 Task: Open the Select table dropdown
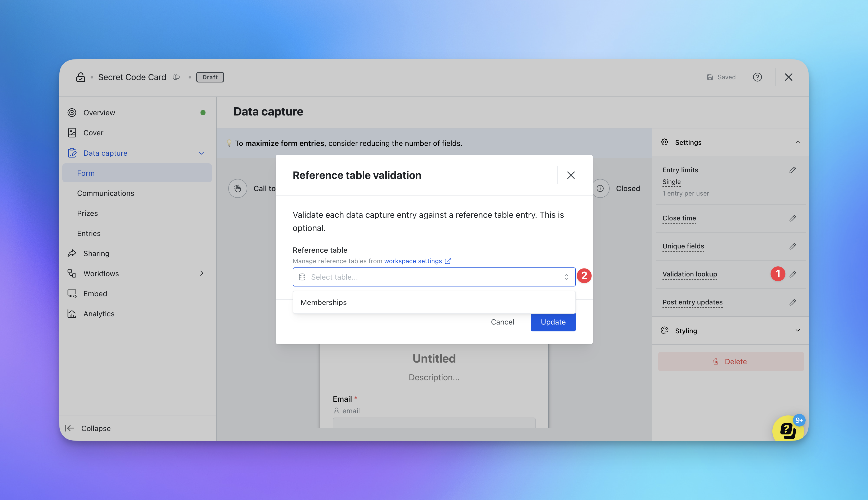point(434,277)
